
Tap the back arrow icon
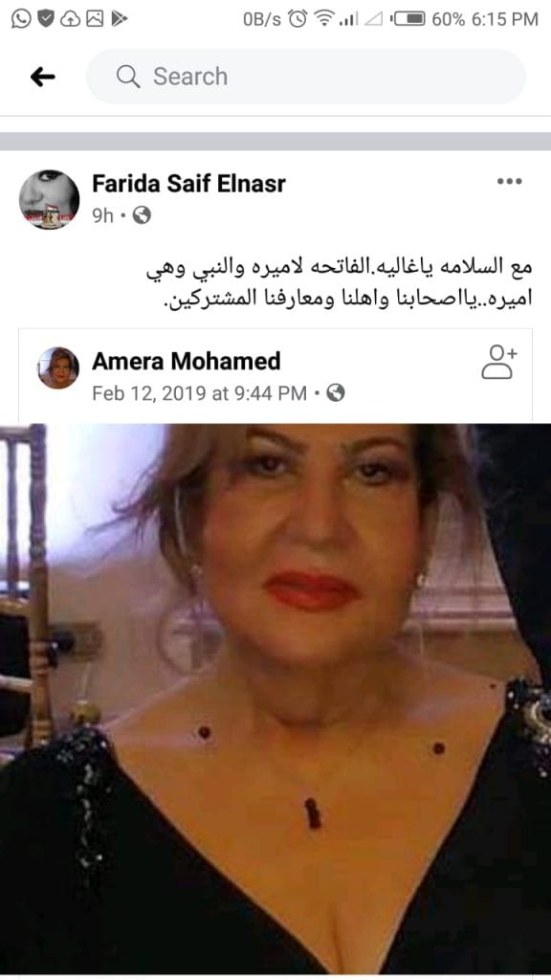click(42, 77)
